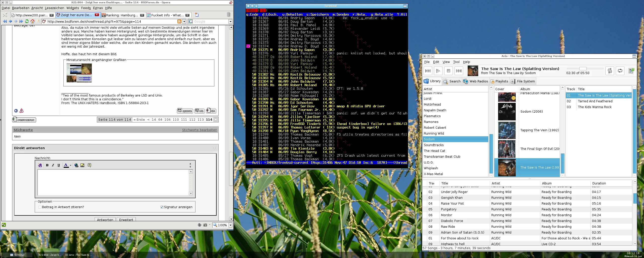Switch to the Playlists tab in Ario
This screenshot has width=644, height=258.
coord(499,81)
